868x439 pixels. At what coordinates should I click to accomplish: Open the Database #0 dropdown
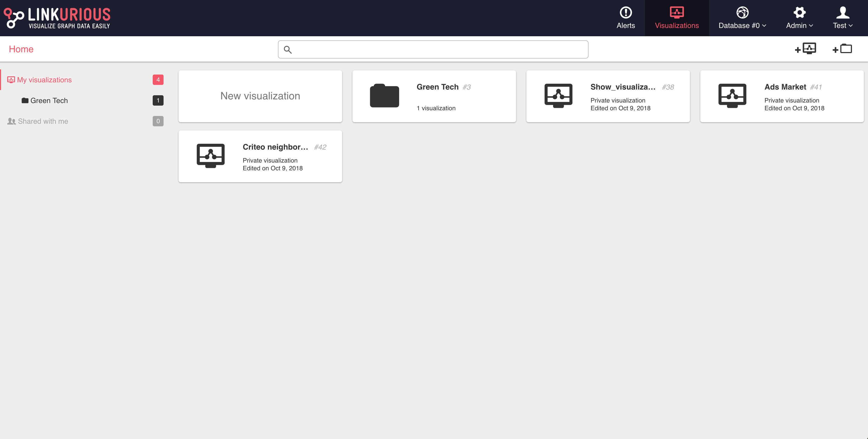click(x=742, y=18)
